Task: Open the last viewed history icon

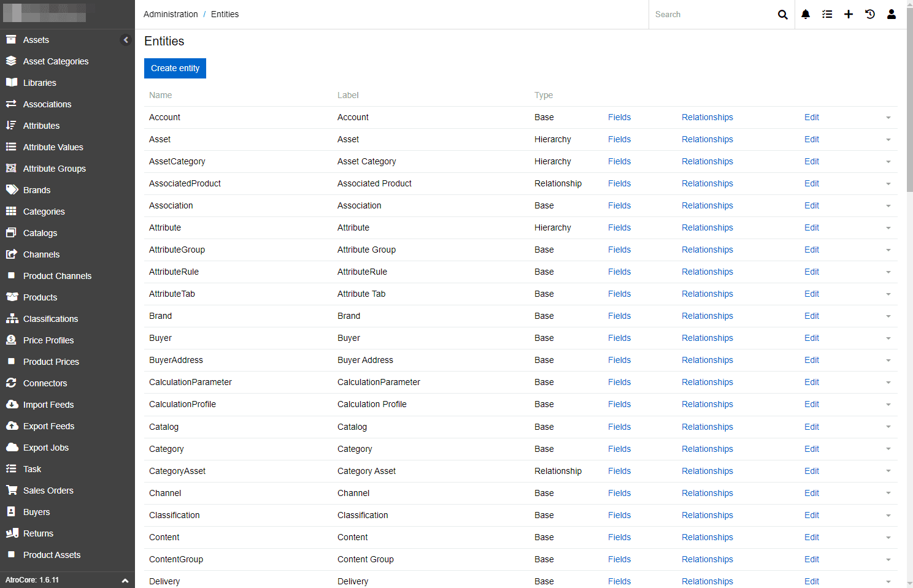Action: pyautogui.click(x=869, y=14)
